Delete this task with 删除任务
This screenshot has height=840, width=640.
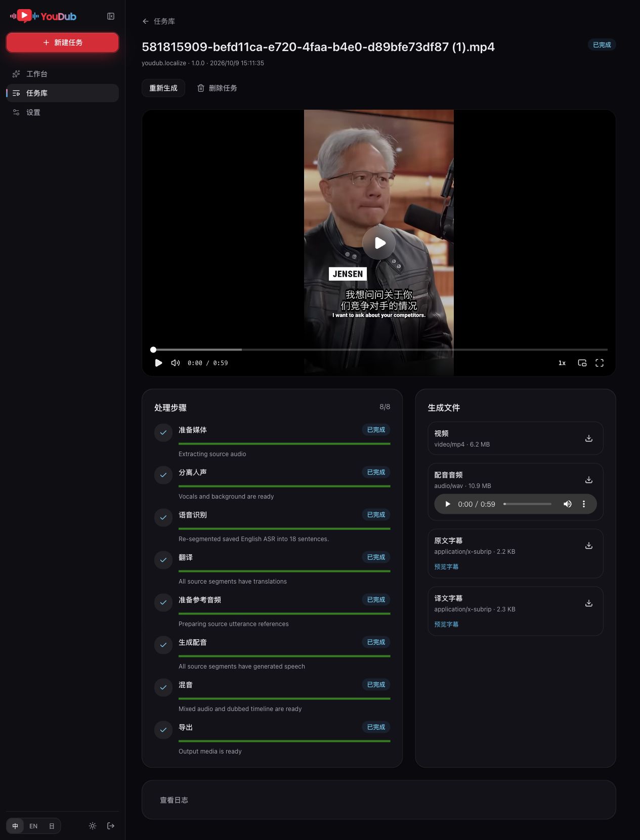coord(217,88)
